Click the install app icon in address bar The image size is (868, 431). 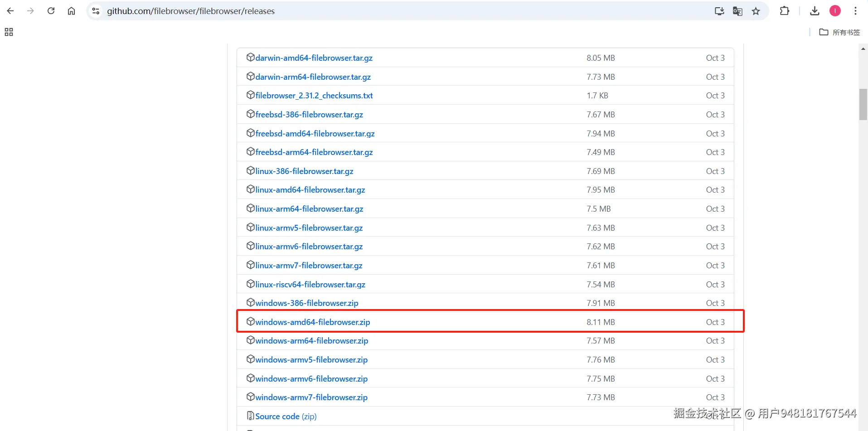click(719, 11)
